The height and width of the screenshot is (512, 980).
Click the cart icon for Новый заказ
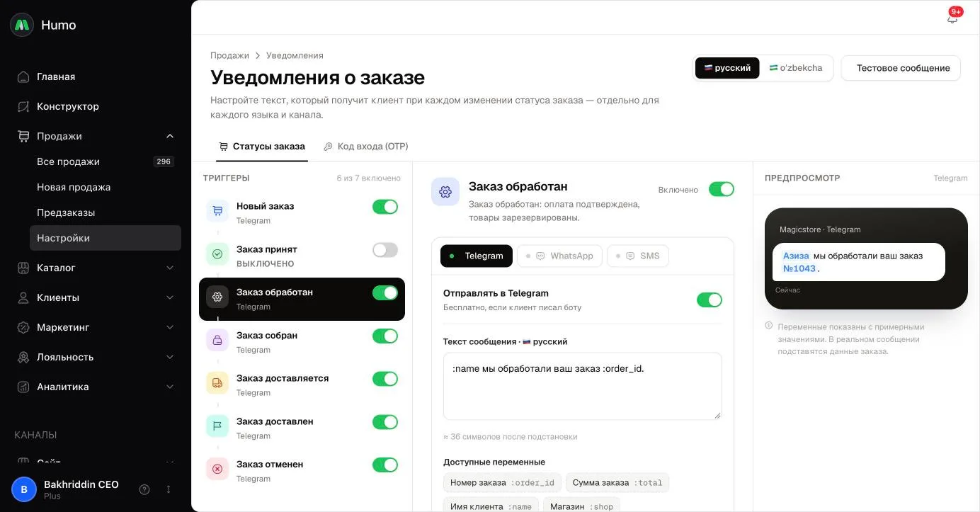[217, 210]
